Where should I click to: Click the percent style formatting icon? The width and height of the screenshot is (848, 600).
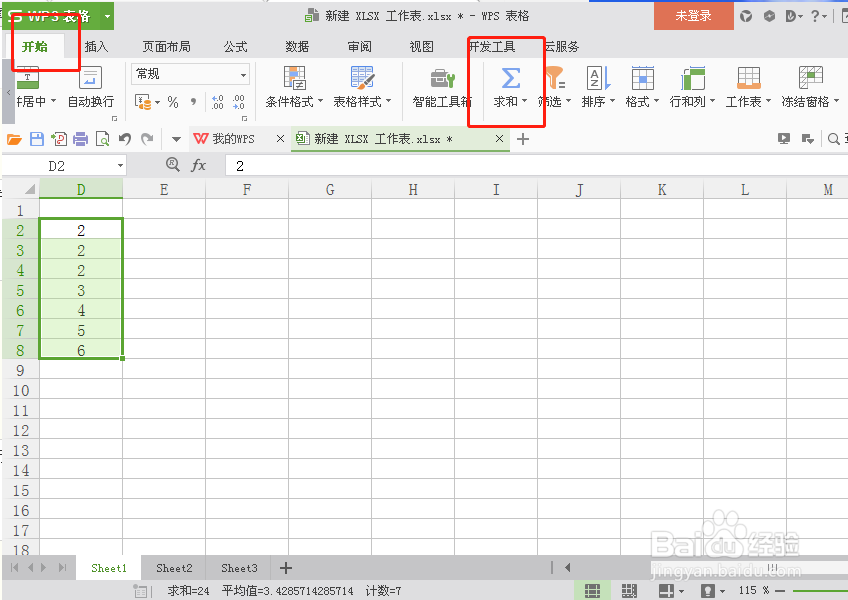[171, 99]
